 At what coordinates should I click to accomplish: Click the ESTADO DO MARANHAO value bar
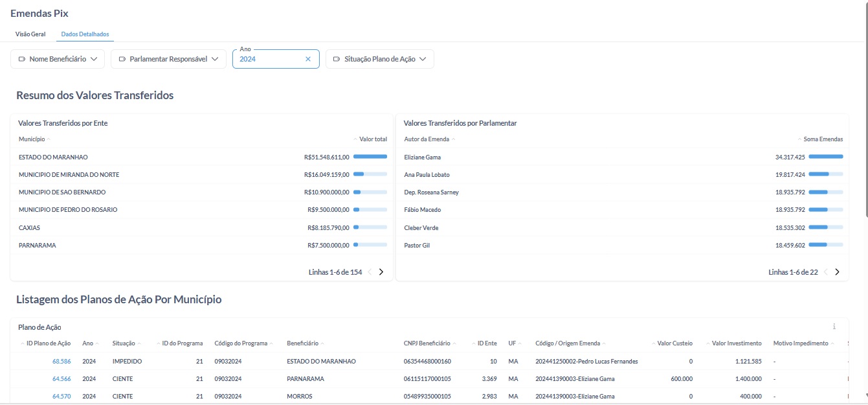tap(370, 157)
